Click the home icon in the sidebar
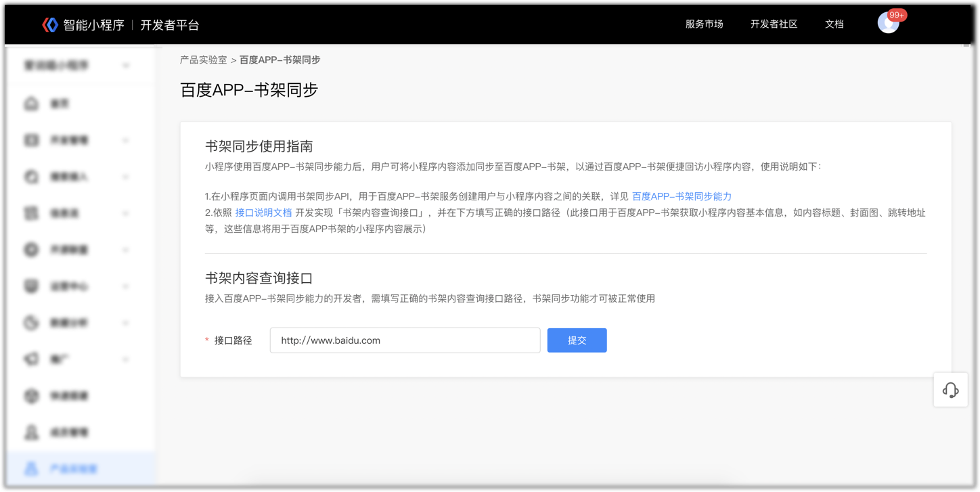This screenshot has width=980, height=492. pyautogui.click(x=31, y=104)
